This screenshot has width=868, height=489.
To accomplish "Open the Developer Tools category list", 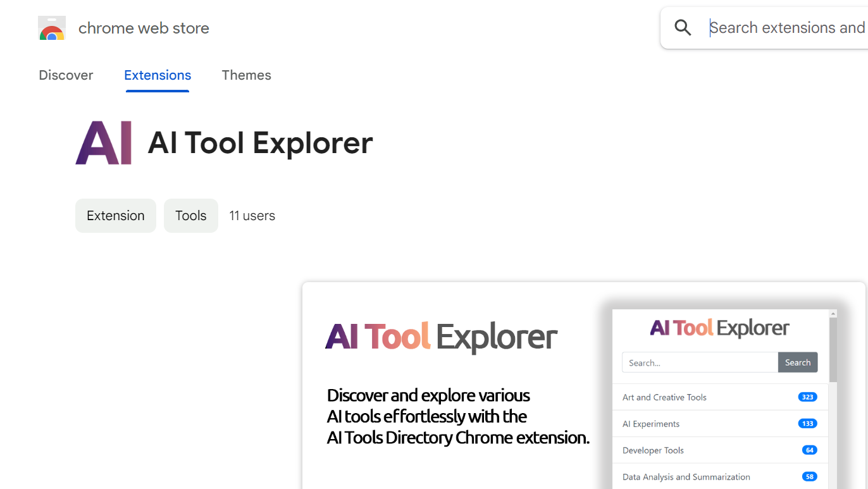I will tap(652, 450).
